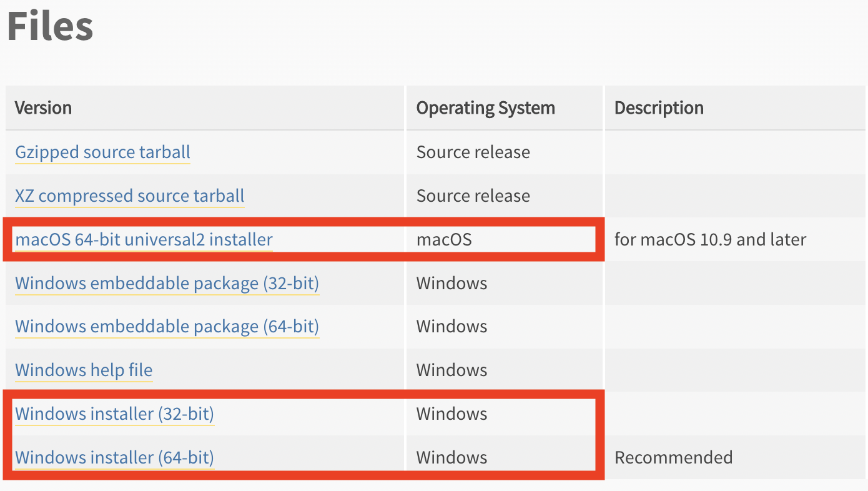Click the Windows installer (32-bit) link
This screenshot has width=868, height=491.
click(114, 414)
